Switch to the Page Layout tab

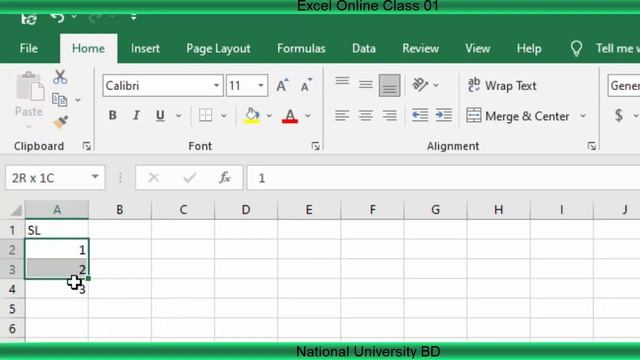(218, 48)
